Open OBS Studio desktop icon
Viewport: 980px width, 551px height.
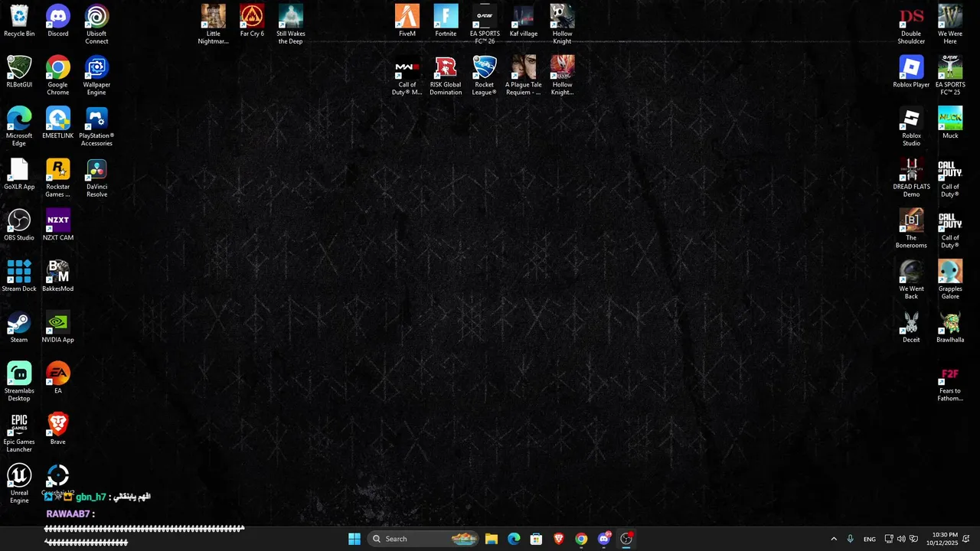19,226
